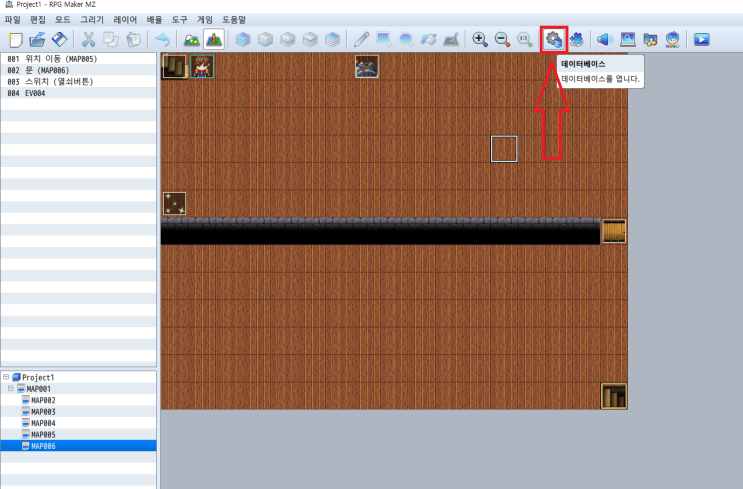Click the sparkle event tile on map
Image resolution: width=743 pixels, height=489 pixels.
click(174, 203)
